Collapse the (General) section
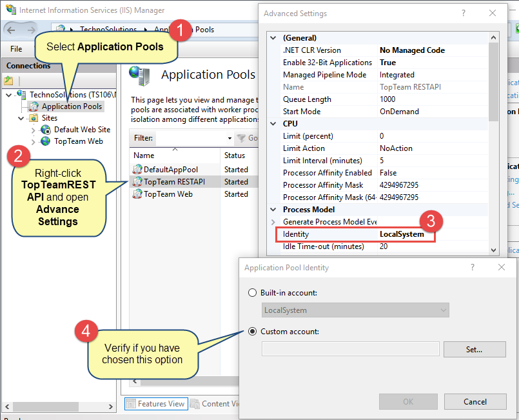Screen dimensions: 519x420 pyautogui.click(x=273, y=38)
